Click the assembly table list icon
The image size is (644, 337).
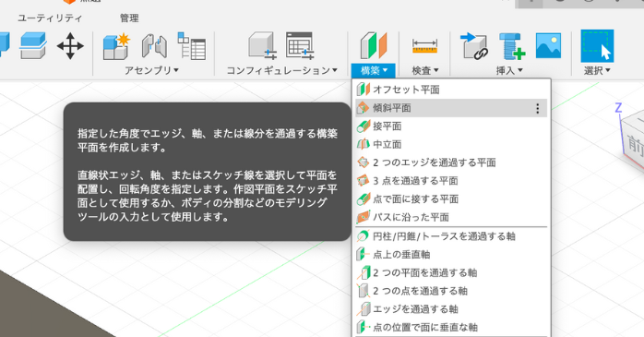[x=191, y=46]
